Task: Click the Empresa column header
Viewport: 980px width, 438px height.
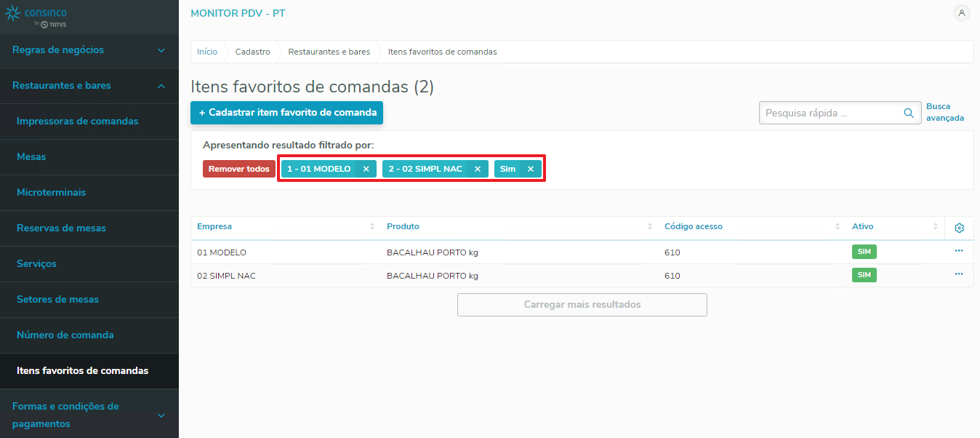Action: (214, 227)
